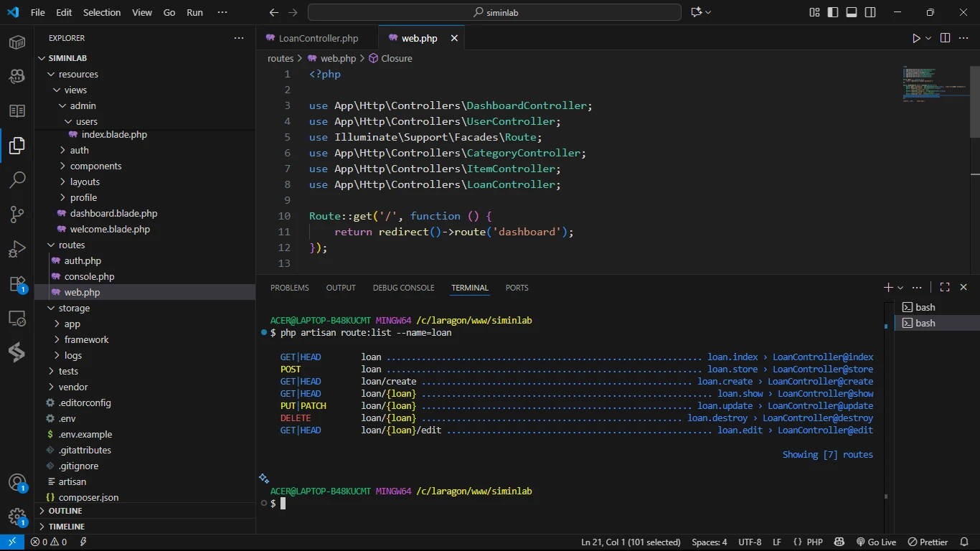Click the Run Code play icon
Viewport: 980px width, 551px height.
(916, 38)
